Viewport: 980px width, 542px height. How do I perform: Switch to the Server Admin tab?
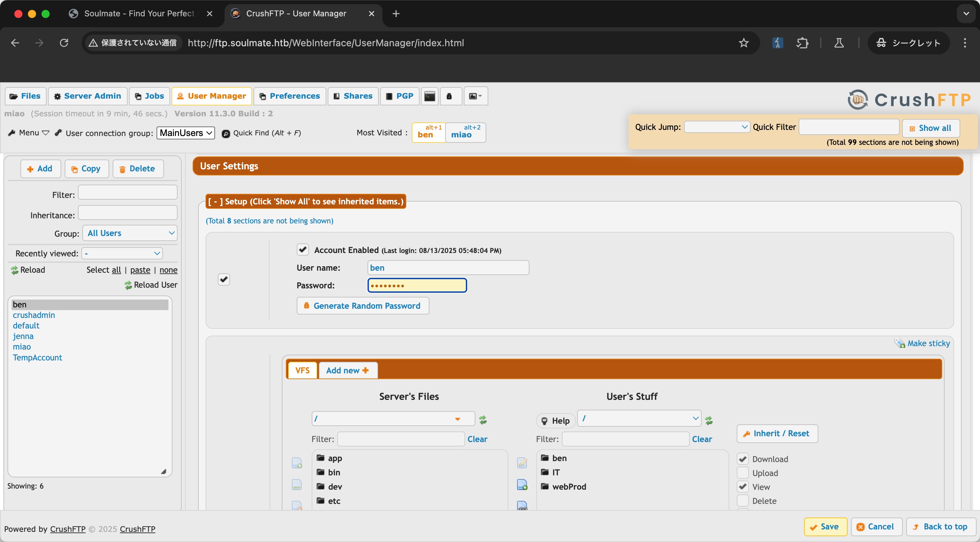[88, 96]
